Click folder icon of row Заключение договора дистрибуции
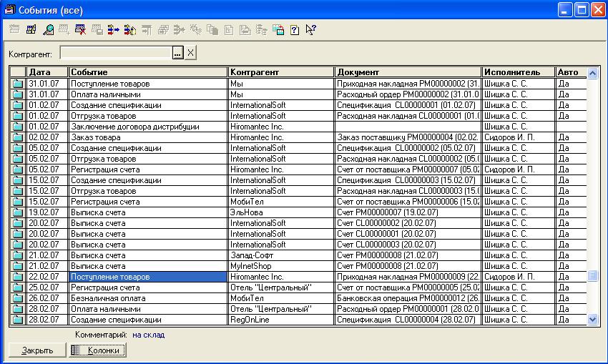The width and height of the screenshot is (608, 364). (17, 127)
